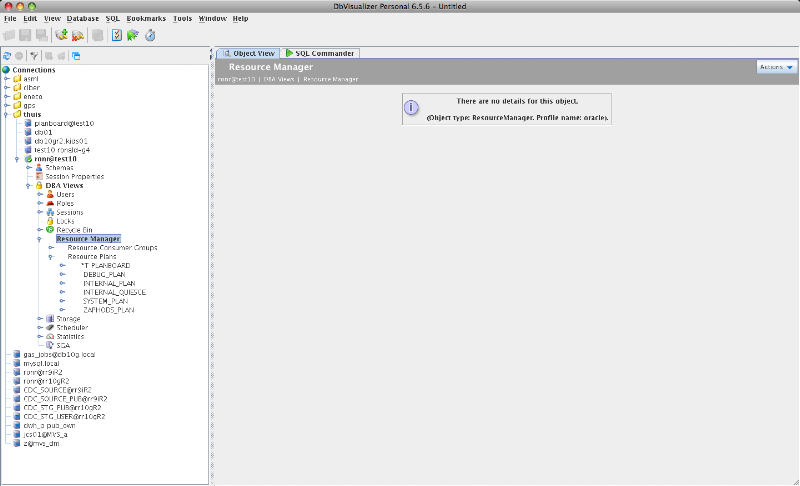The height and width of the screenshot is (486, 800).
Task: Click the blue windows icon in tree toolbar
Action: [76, 56]
